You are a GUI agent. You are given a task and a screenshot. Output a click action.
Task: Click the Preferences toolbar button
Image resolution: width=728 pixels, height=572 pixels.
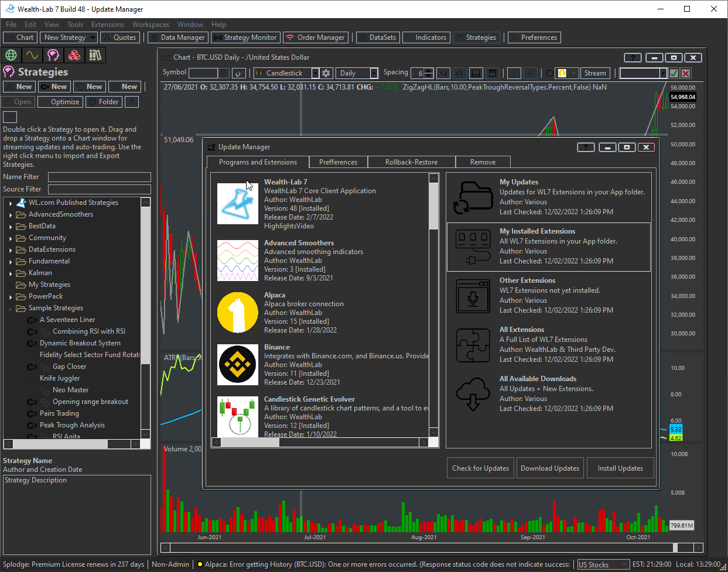pyautogui.click(x=534, y=37)
